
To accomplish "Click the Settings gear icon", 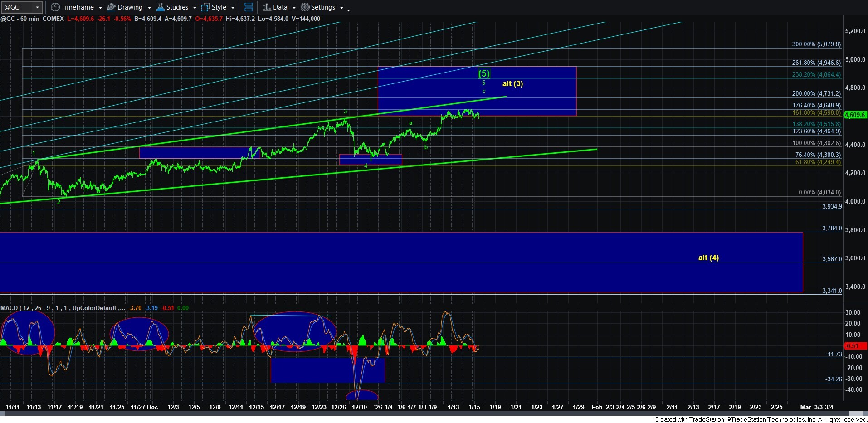I will [305, 7].
